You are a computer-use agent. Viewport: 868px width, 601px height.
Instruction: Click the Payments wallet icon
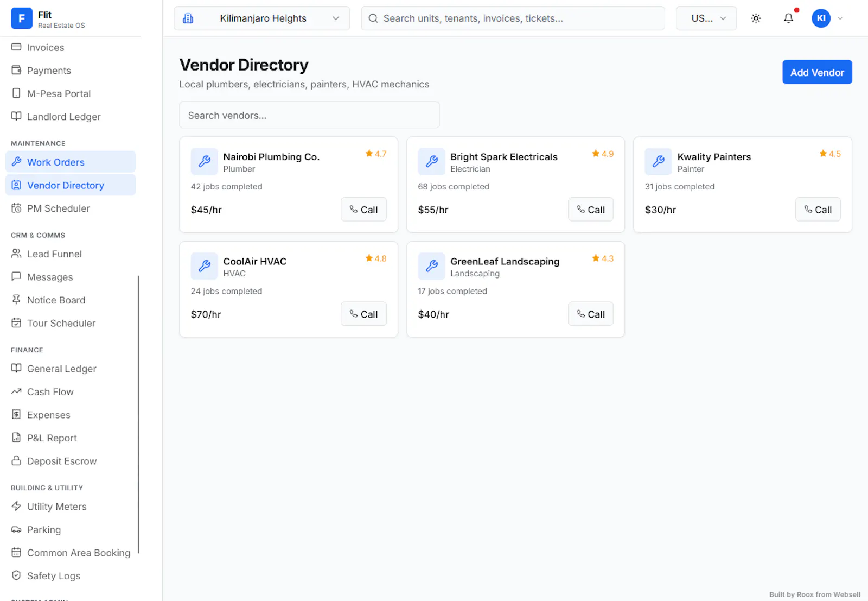tap(16, 70)
